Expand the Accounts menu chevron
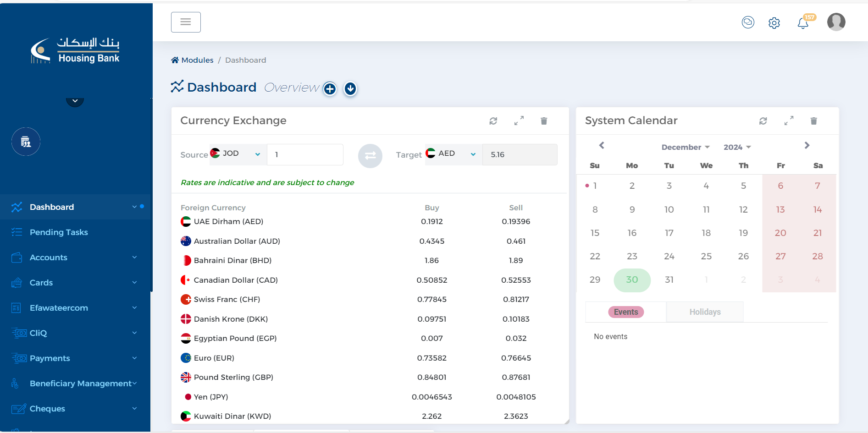 tap(135, 258)
